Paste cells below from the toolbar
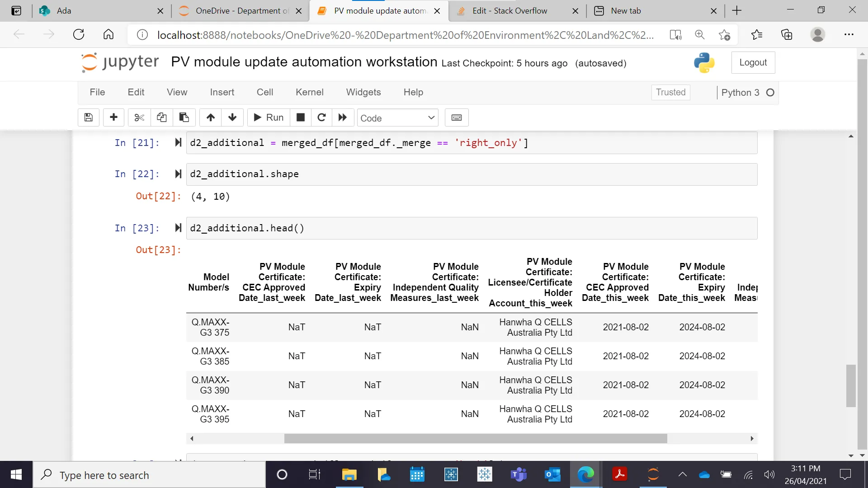 point(184,117)
